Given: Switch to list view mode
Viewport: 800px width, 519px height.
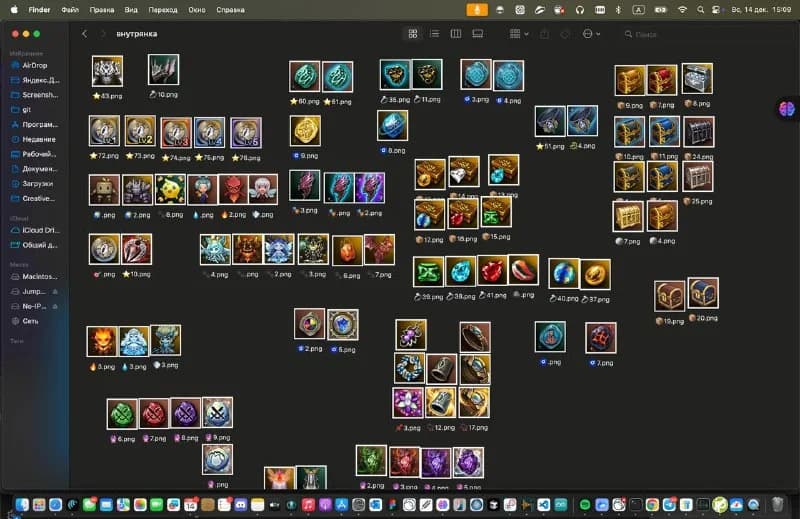Looking at the screenshot, I should pos(434,34).
